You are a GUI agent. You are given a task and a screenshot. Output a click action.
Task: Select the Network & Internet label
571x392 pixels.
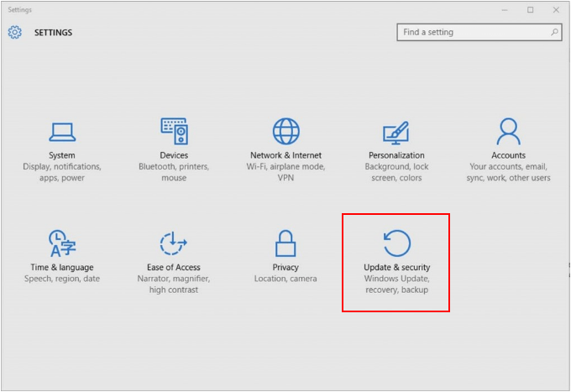285,155
